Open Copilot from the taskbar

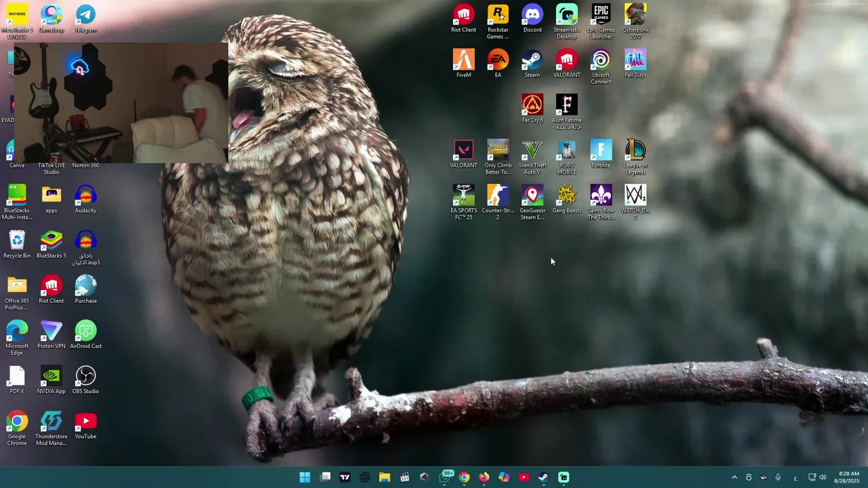click(x=504, y=477)
